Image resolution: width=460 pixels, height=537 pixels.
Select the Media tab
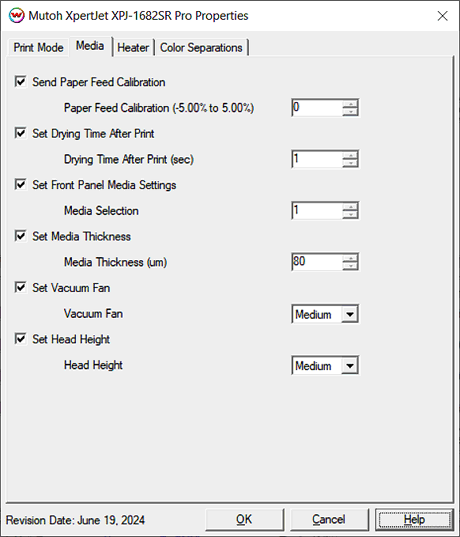click(x=90, y=46)
